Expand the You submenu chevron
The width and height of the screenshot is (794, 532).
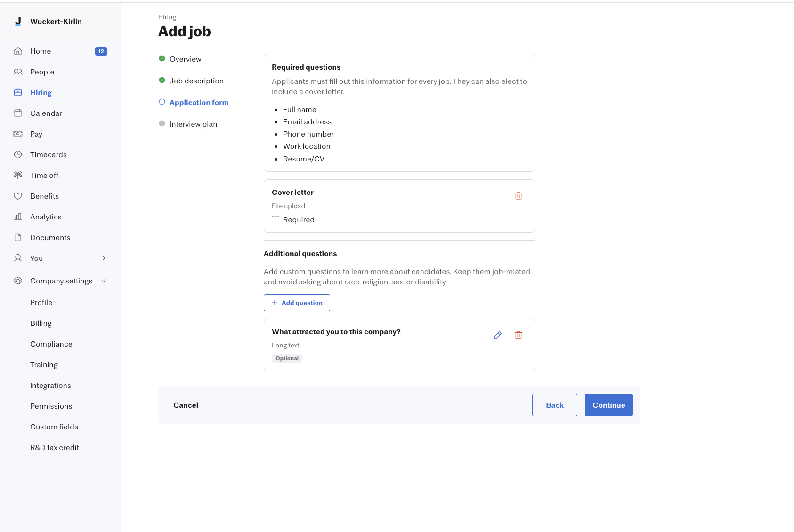coord(104,258)
